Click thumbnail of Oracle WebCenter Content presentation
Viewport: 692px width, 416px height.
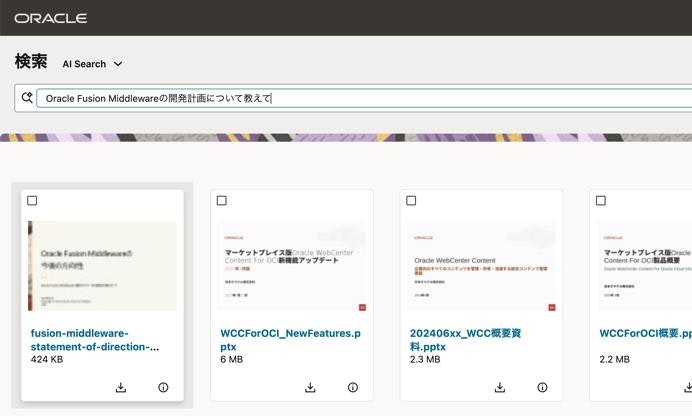[481, 266]
